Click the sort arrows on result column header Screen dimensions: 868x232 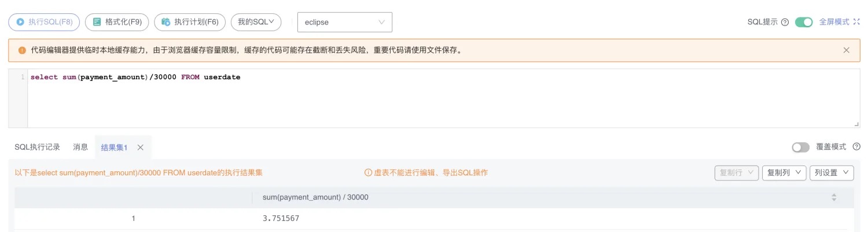coord(834,197)
